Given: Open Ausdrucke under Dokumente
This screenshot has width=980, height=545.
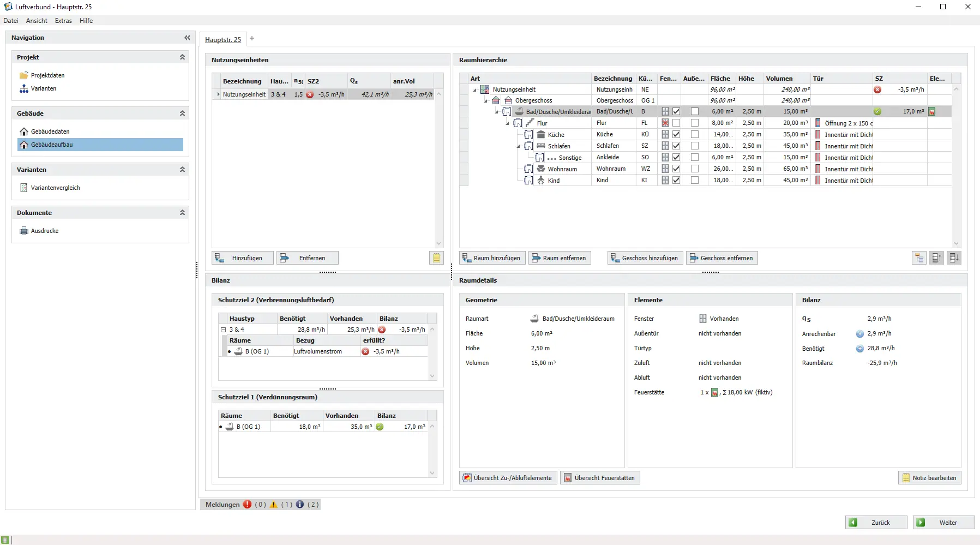Looking at the screenshot, I should [x=44, y=231].
